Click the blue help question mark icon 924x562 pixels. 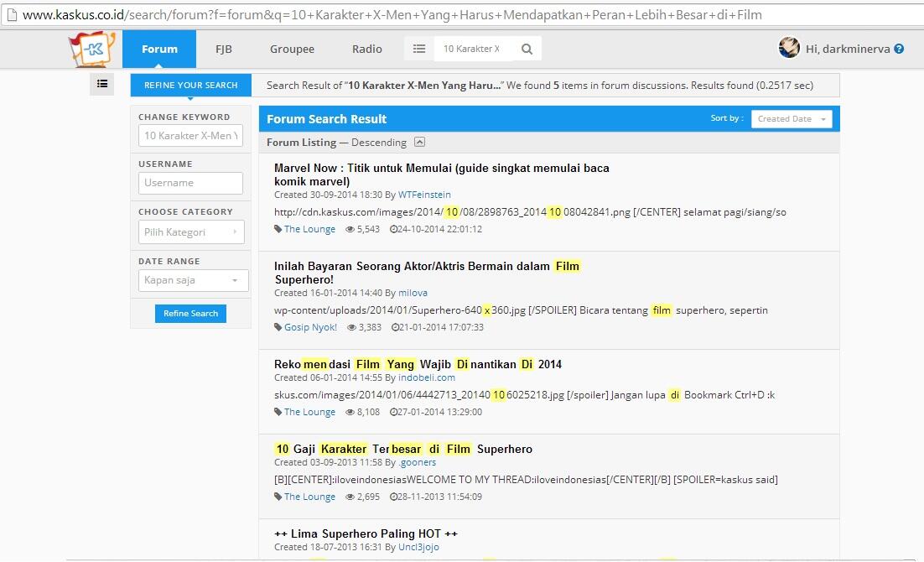point(899,49)
